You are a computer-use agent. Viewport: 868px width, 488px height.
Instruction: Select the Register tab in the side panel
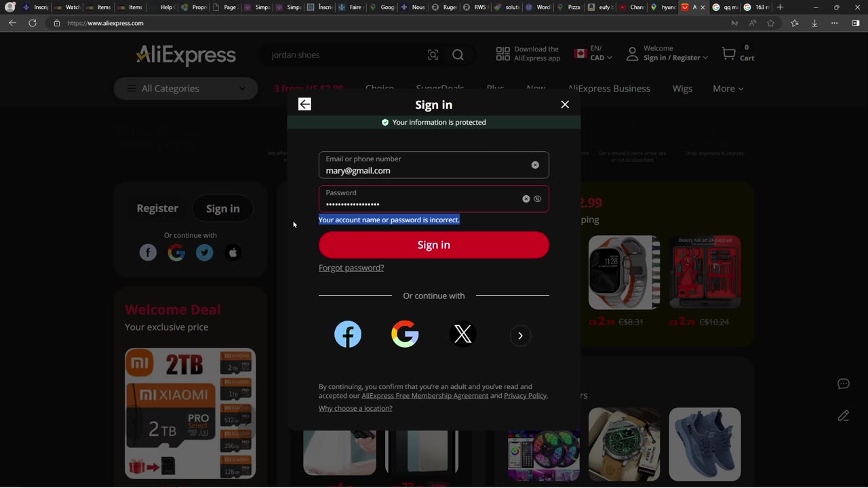point(157,208)
